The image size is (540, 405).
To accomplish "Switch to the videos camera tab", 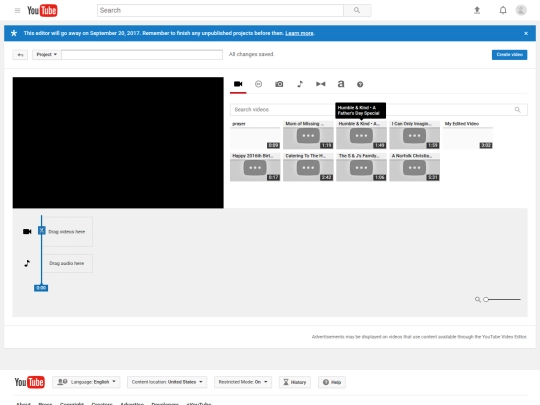I will point(238,84).
